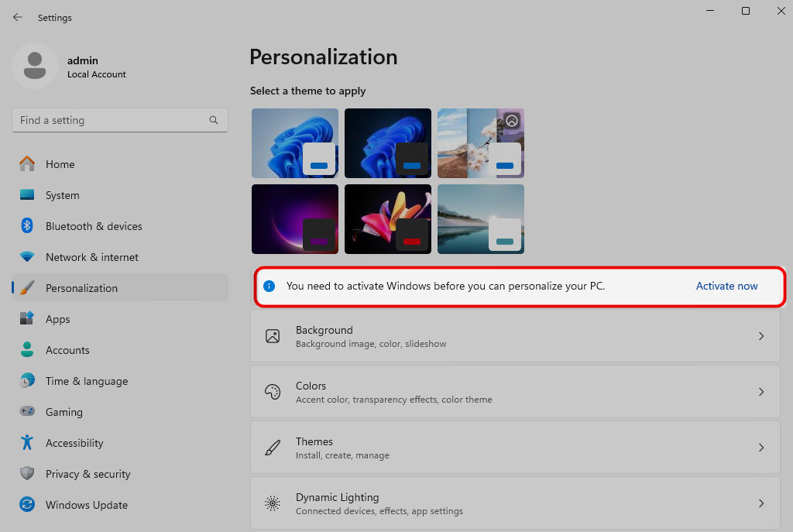Screen dimensions: 793x532
Task: Open Colors settings via its chevron
Action: 760,392
